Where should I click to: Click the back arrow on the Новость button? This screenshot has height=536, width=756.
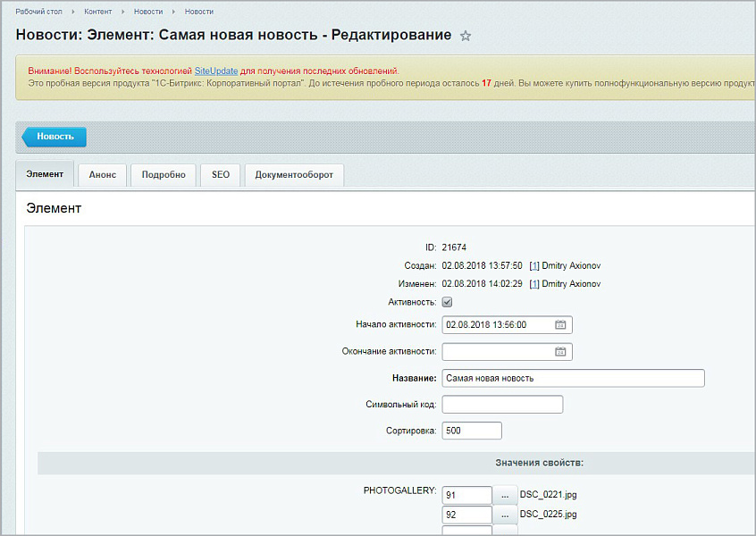[28, 137]
